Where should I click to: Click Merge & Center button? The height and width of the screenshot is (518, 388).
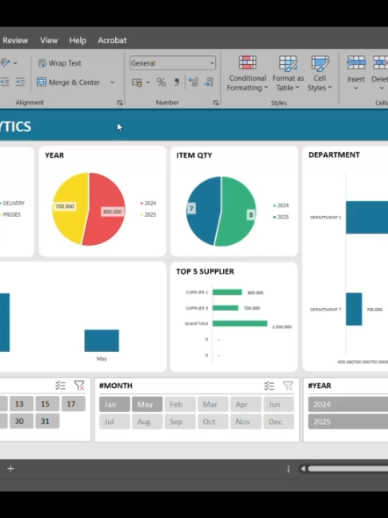68,82
